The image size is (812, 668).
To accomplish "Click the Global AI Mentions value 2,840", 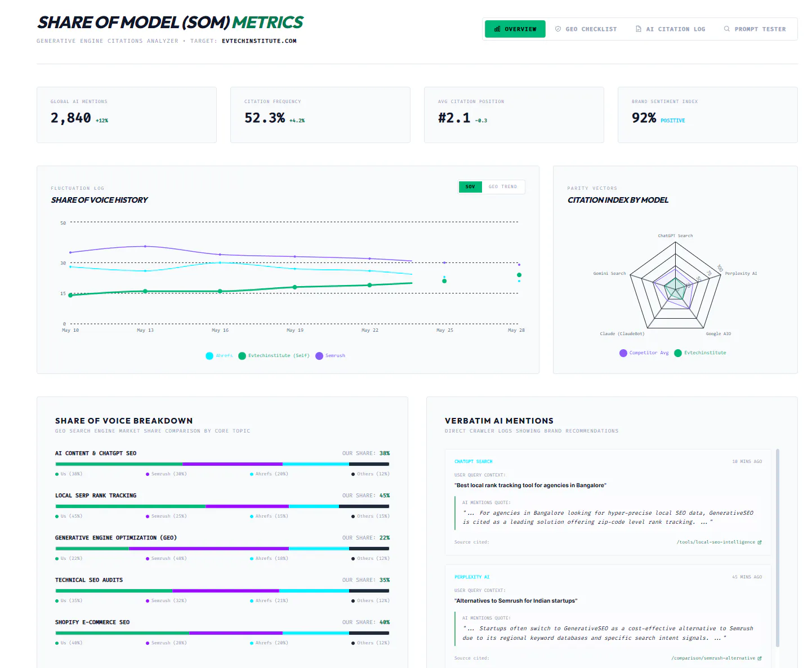I will coord(71,118).
